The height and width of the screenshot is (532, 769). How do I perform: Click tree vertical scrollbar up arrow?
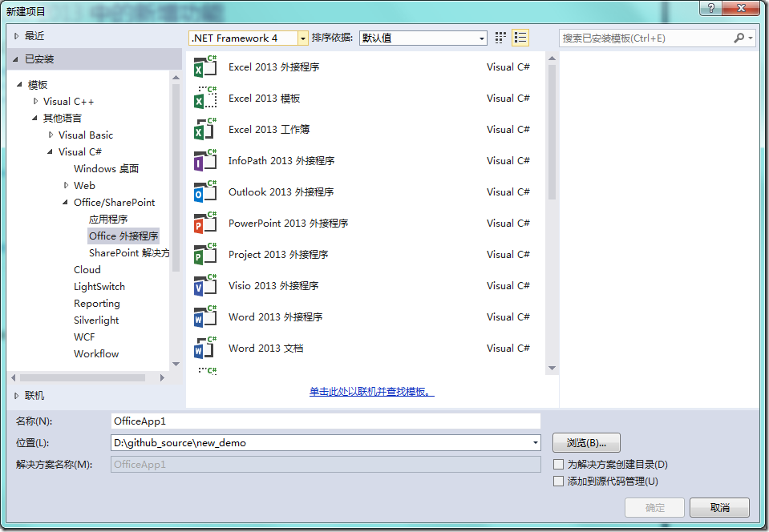[x=176, y=78]
